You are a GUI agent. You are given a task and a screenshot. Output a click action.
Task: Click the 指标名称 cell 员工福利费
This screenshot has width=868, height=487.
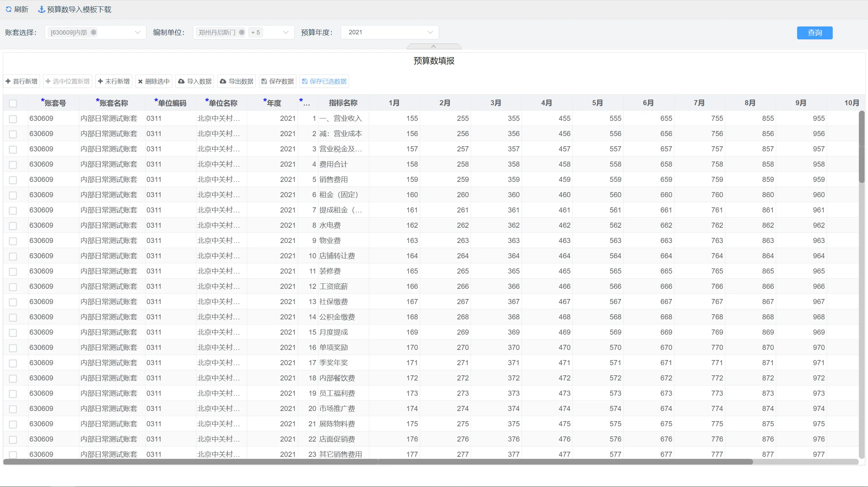pos(343,393)
